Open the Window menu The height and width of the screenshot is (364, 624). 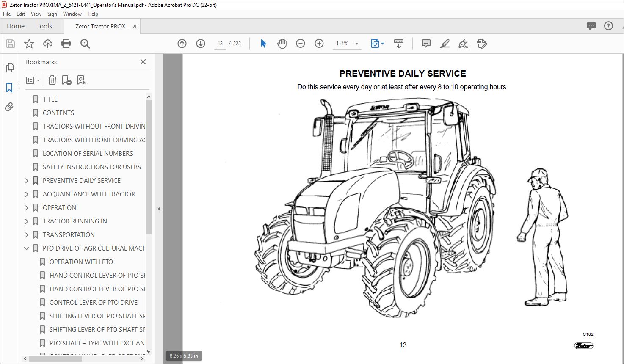point(72,14)
